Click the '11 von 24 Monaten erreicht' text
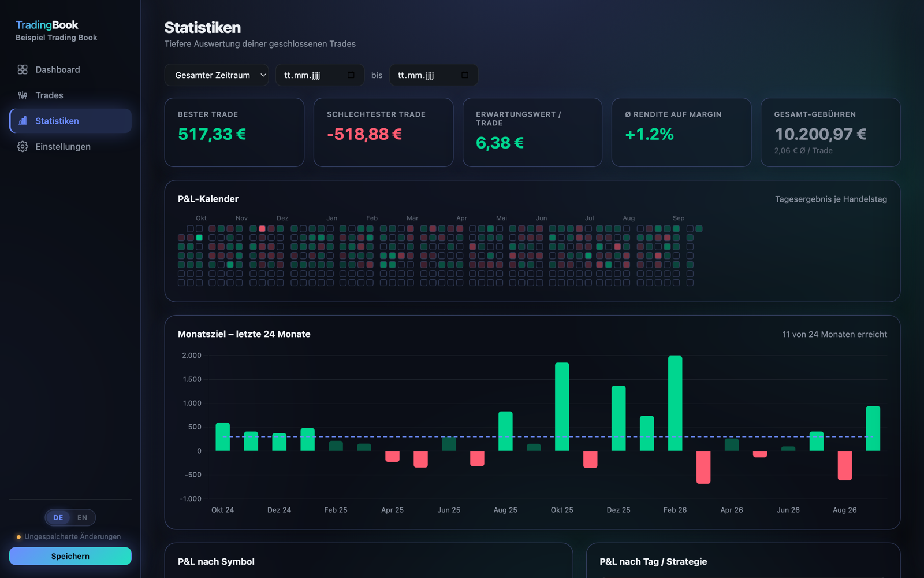The image size is (924, 578). coord(834,334)
